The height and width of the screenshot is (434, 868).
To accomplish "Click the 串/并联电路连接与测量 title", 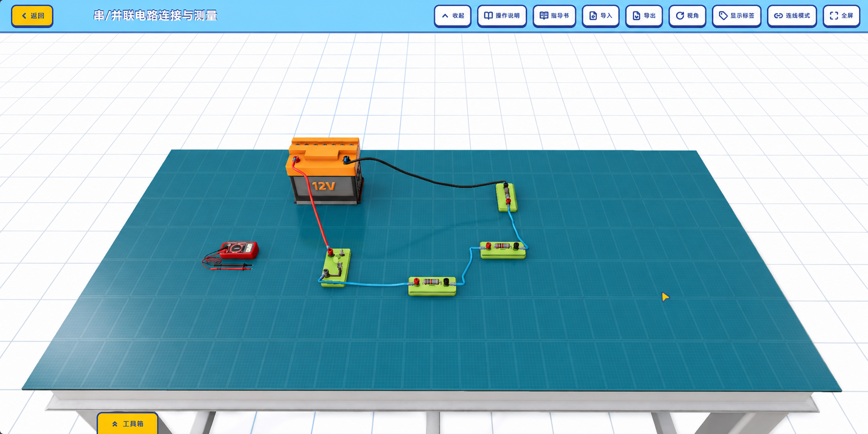I will (x=156, y=16).
